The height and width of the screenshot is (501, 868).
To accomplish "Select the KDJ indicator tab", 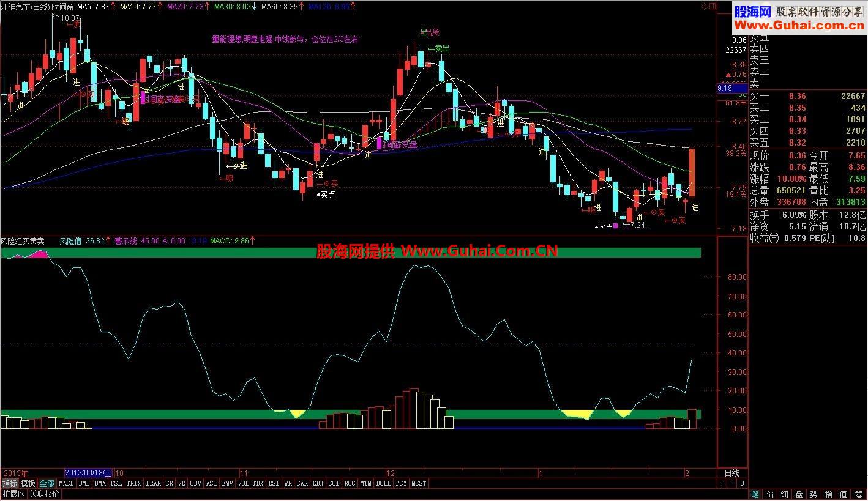I will click(x=318, y=483).
